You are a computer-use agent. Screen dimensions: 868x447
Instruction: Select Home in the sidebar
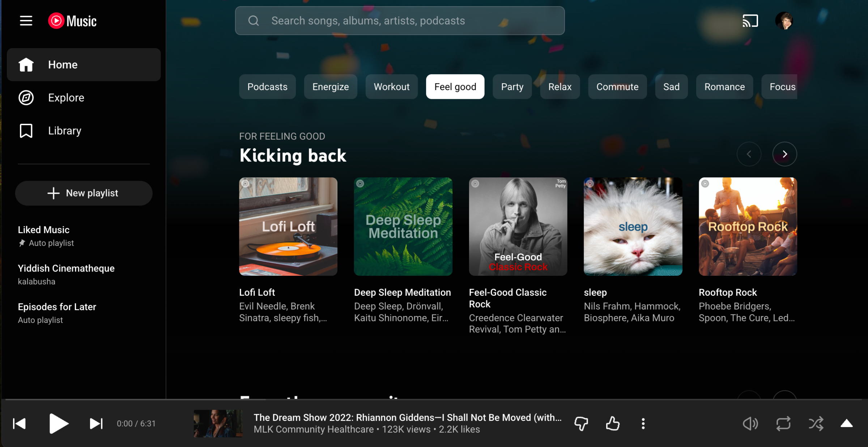63,64
